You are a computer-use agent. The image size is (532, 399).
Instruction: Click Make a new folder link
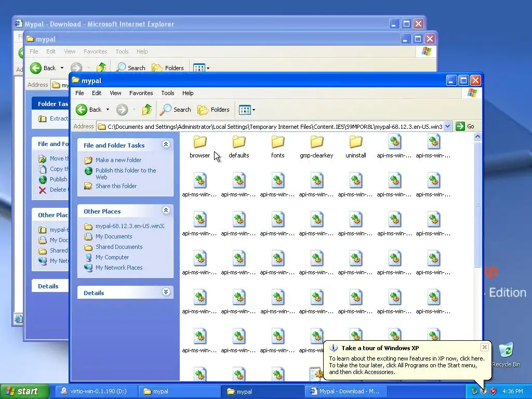(118, 160)
